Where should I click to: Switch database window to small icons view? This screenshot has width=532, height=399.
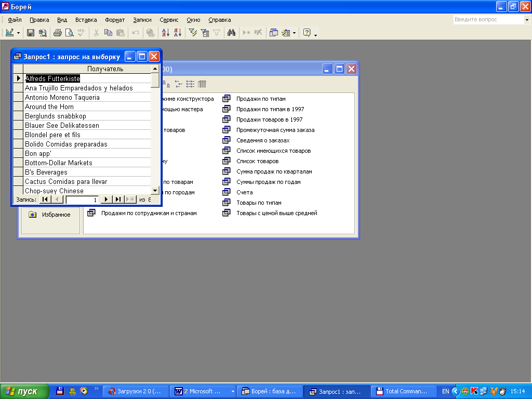point(179,84)
